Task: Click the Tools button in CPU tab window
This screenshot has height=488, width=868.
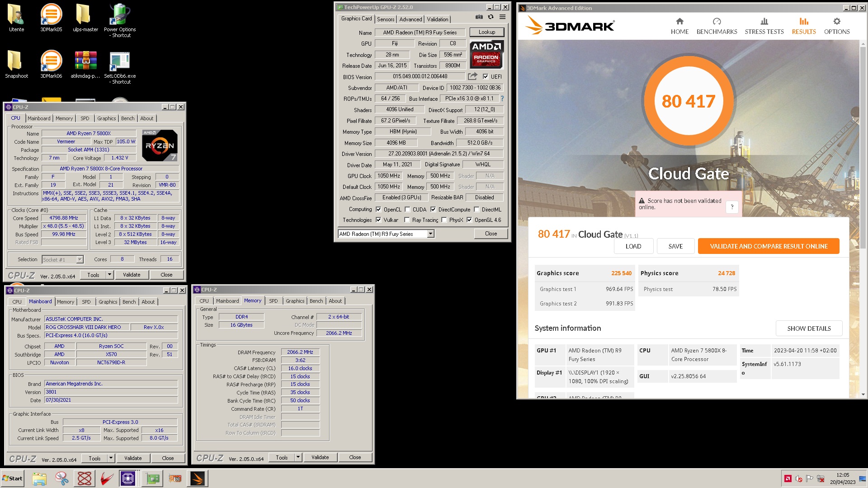Action: click(93, 274)
